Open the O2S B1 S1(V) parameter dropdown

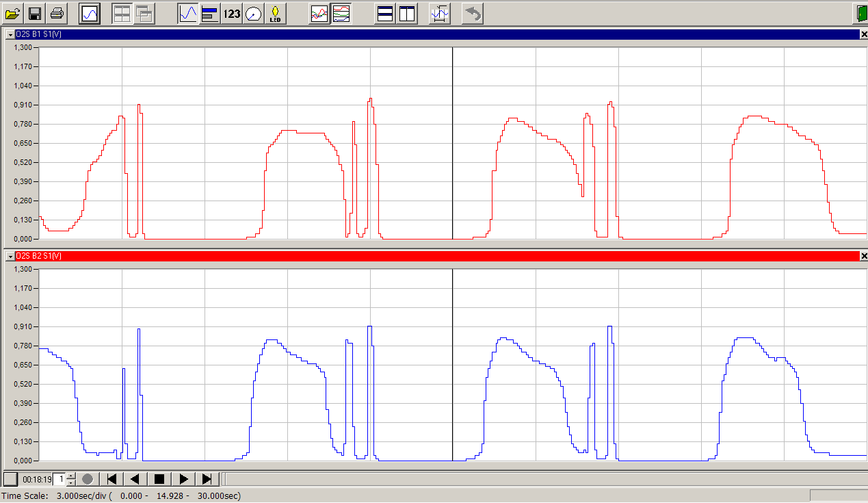[x=10, y=34]
